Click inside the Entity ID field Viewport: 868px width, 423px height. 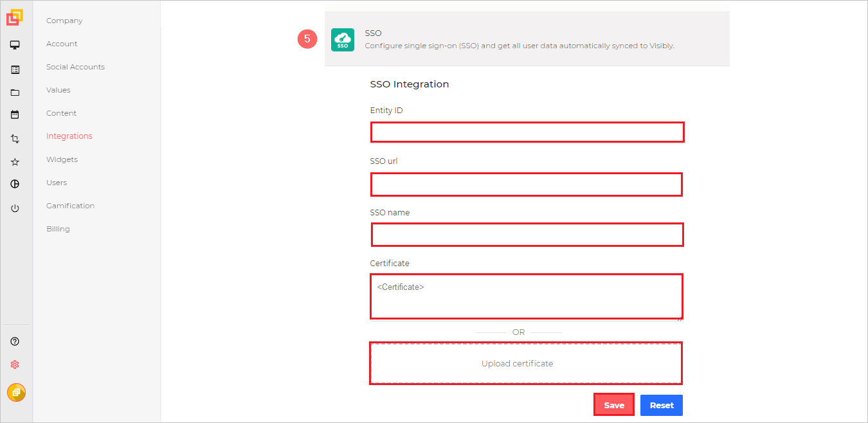pyautogui.click(x=527, y=132)
